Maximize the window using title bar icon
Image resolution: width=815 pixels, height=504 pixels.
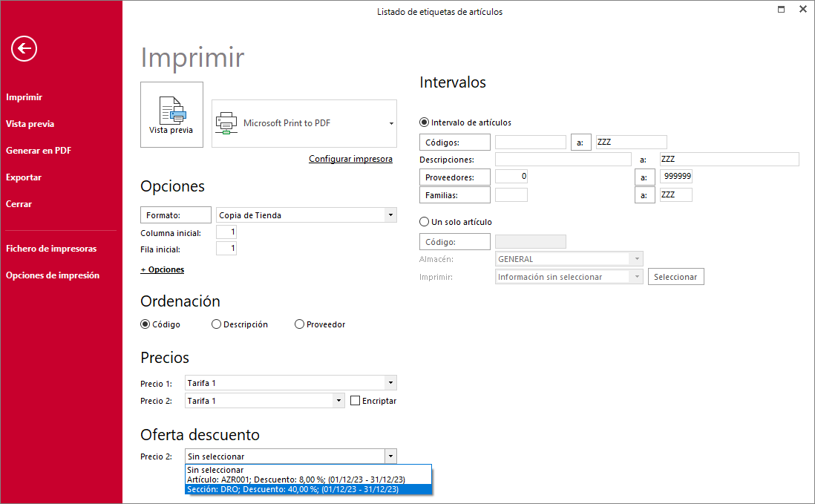coord(781,10)
